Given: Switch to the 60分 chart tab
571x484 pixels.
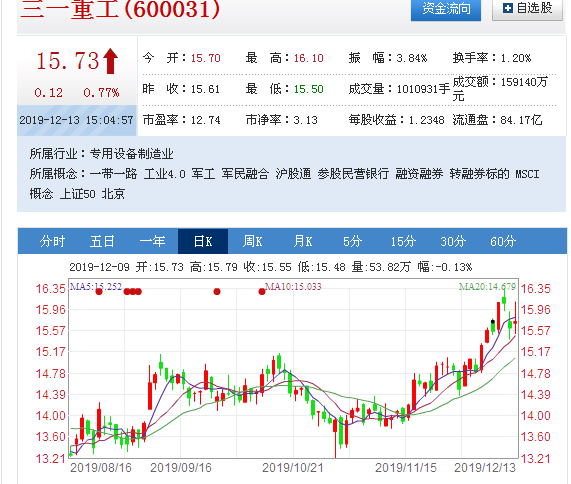Looking at the screenshot, I should point(503,241).
